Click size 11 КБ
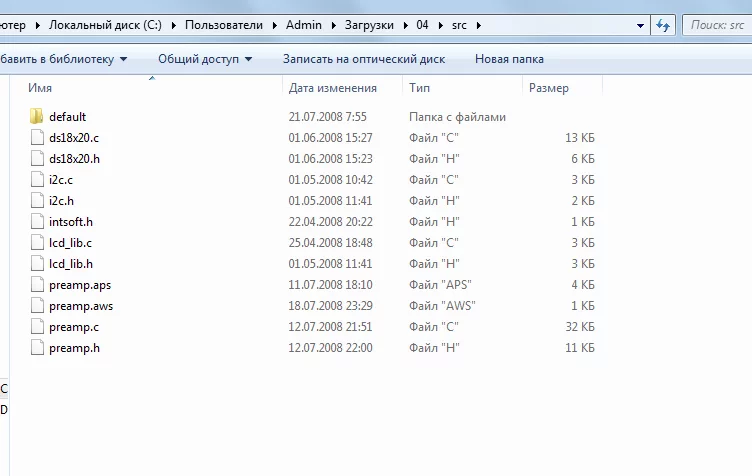 (x=580, y=348)
